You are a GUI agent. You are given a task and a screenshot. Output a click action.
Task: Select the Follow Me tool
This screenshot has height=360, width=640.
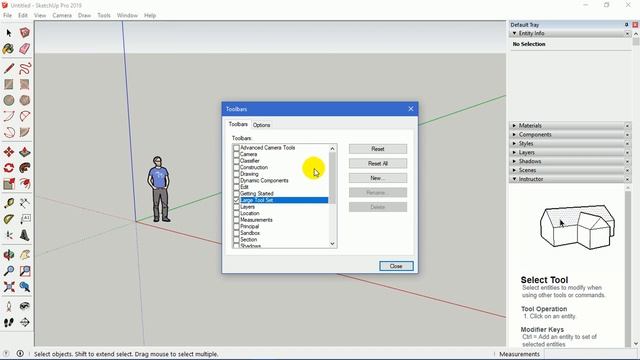pyautogui.click(x=24, y=168)
